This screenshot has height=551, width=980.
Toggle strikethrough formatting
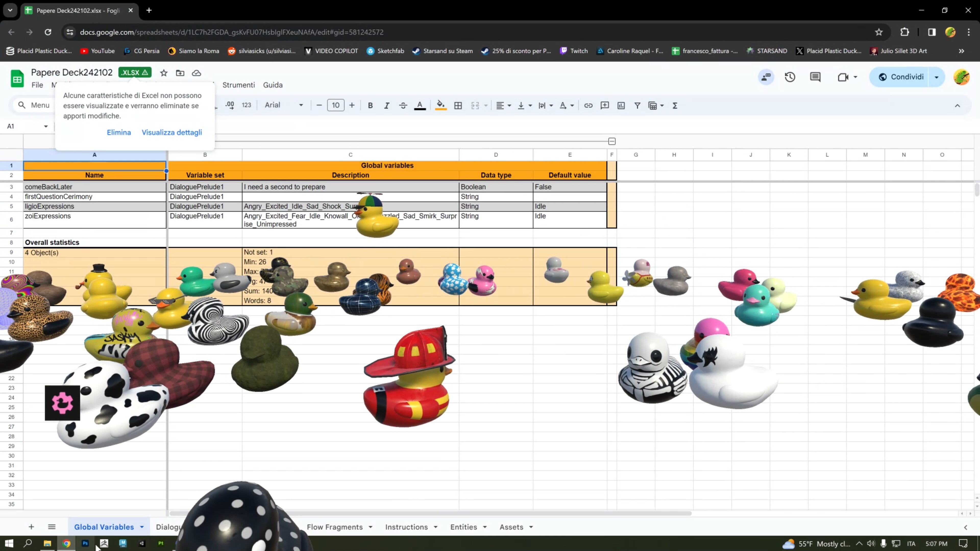pyautogui.click(x=403, y=105)
